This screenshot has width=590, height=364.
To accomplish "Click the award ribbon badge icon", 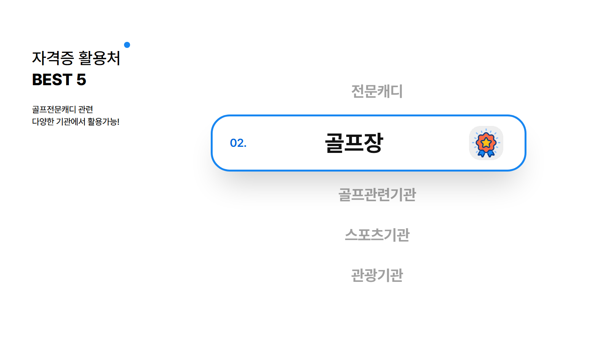I will [x=486, y=143].
